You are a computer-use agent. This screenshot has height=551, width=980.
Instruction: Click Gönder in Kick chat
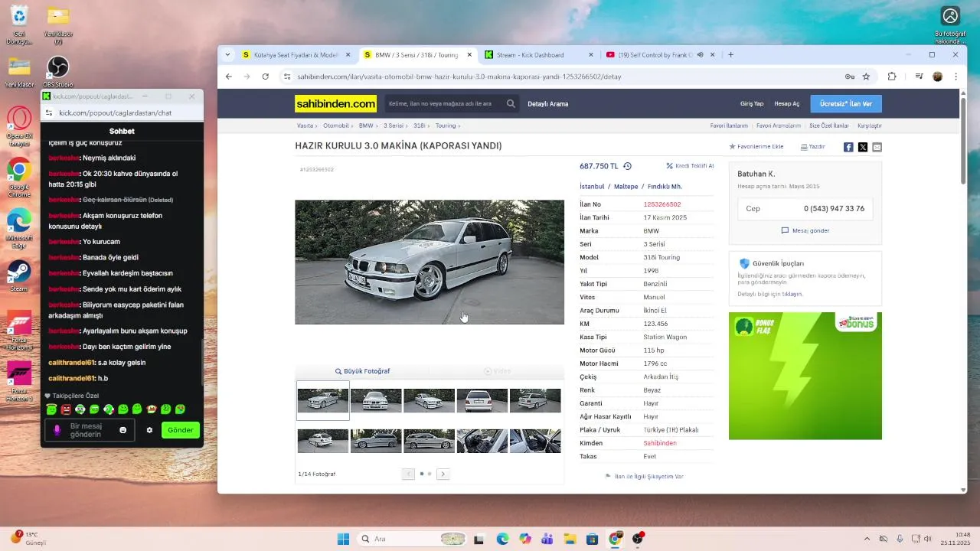click(181, 430)
